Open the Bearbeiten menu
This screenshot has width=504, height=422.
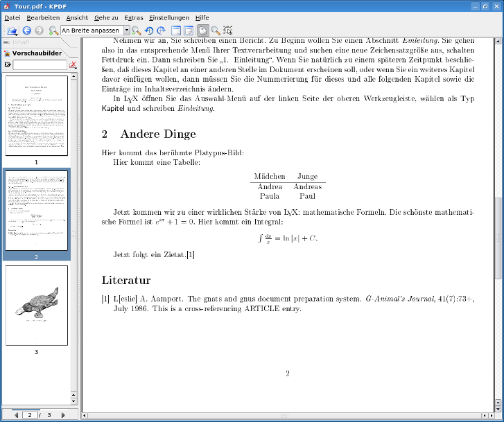tap(43, 18)
